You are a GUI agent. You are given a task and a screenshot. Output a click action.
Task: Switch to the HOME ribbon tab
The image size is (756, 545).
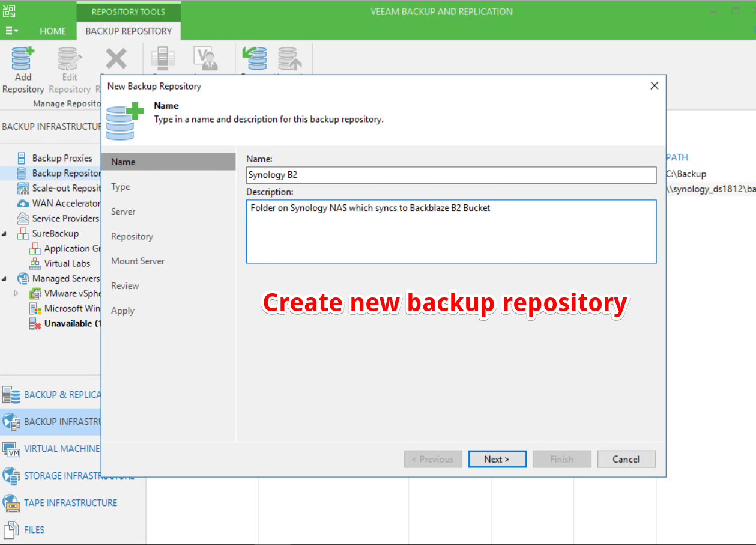pyautogui.click(x=53, y=31)
